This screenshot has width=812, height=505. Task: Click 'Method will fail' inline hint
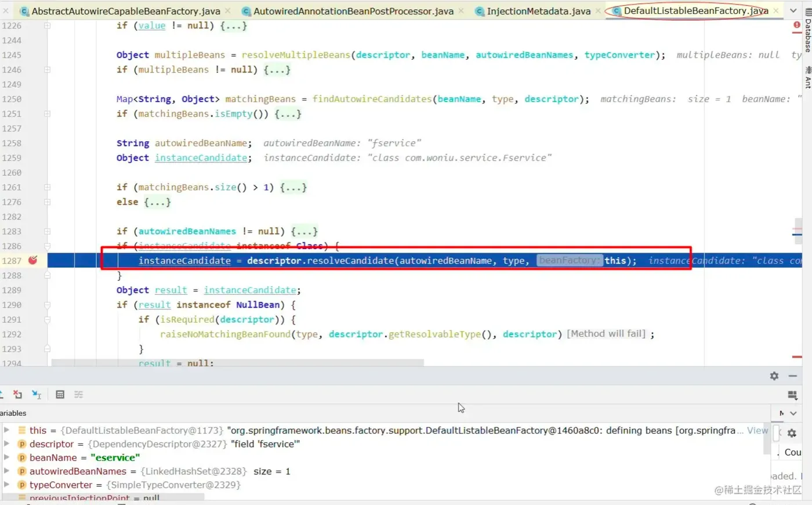pyautogui.click(x=606, y=334)
